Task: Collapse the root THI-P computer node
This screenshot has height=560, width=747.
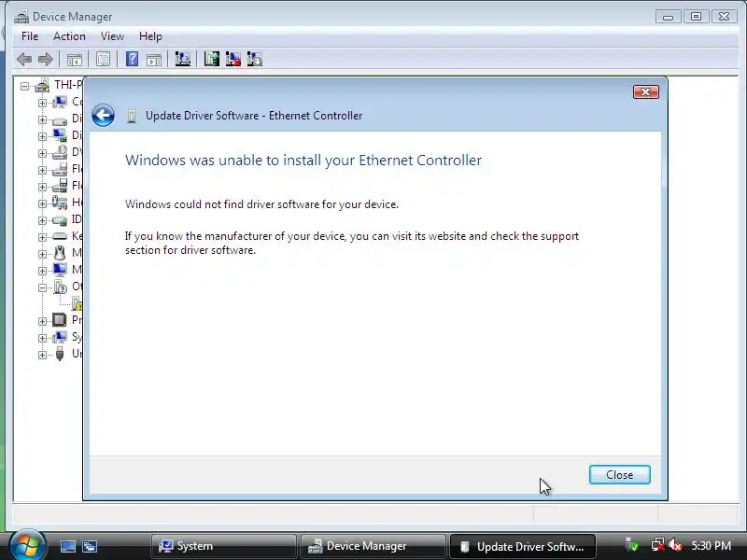Action: tap(24, 86)
